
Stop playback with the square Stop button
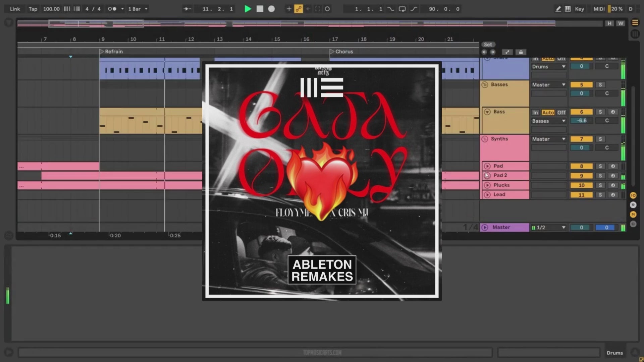260,9
